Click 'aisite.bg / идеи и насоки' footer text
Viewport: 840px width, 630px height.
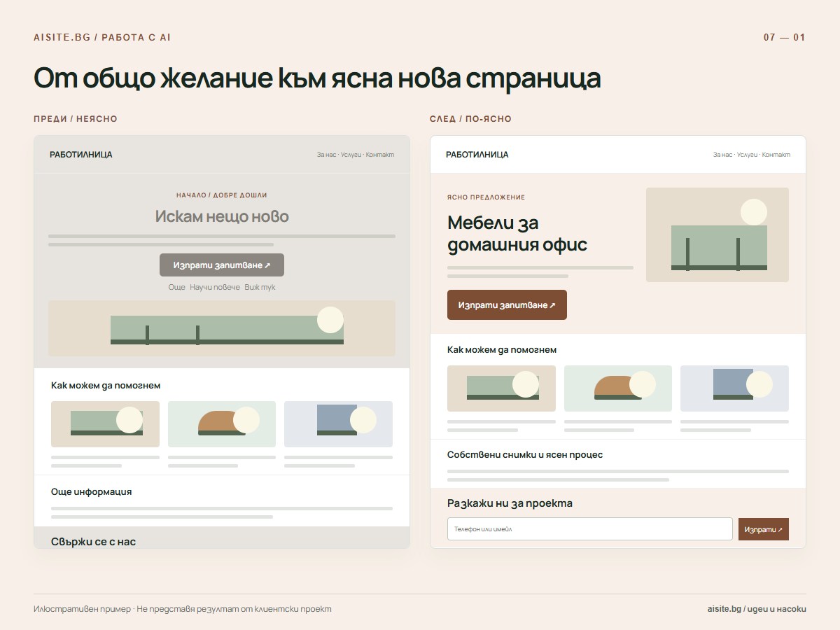(757, 609)
